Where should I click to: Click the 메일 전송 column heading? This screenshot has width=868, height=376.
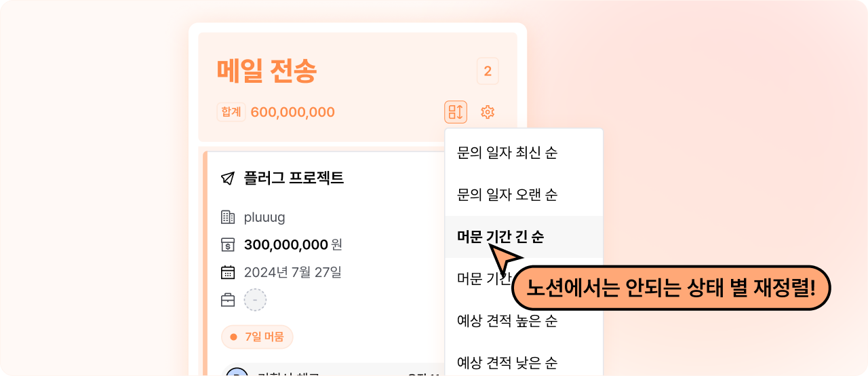pyautogui.click(x=267, y=71)
